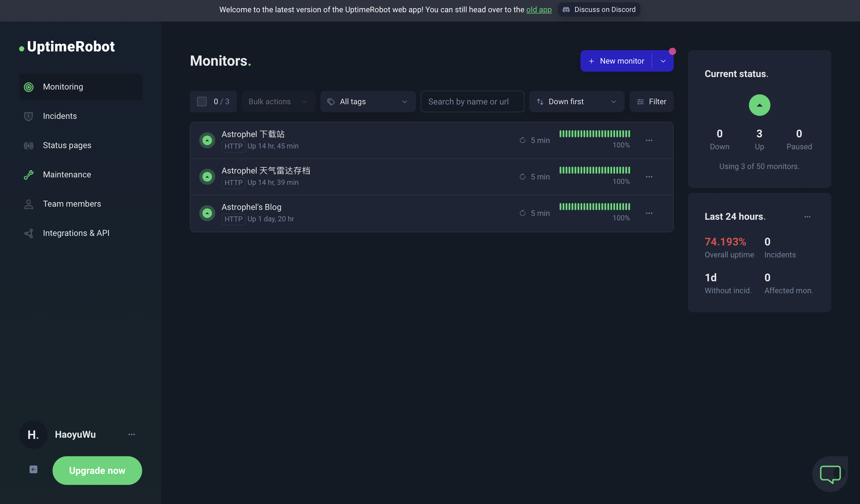Image resolution: width=860 pixels, height=504 pixels.
Task: Click the HTTP badge of Astrophel's Blog
Action: pyautogui.click(x=234, y=219)
